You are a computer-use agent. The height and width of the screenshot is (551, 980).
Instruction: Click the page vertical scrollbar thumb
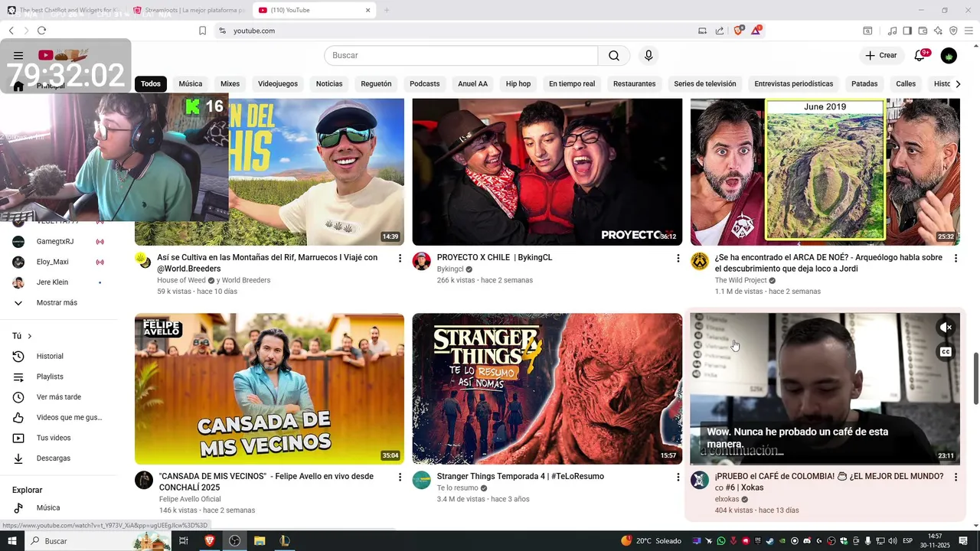(x=975, y=378)
